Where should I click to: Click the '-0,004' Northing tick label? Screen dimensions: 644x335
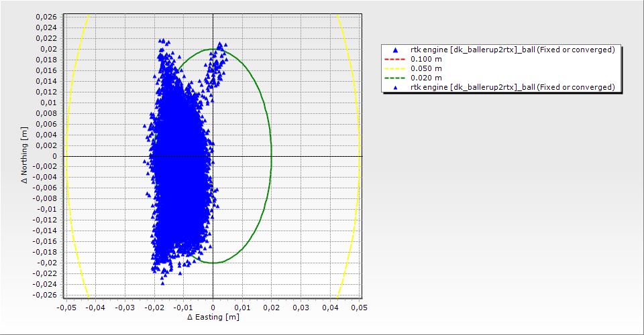pyautogui.click(x=45, y=178)
